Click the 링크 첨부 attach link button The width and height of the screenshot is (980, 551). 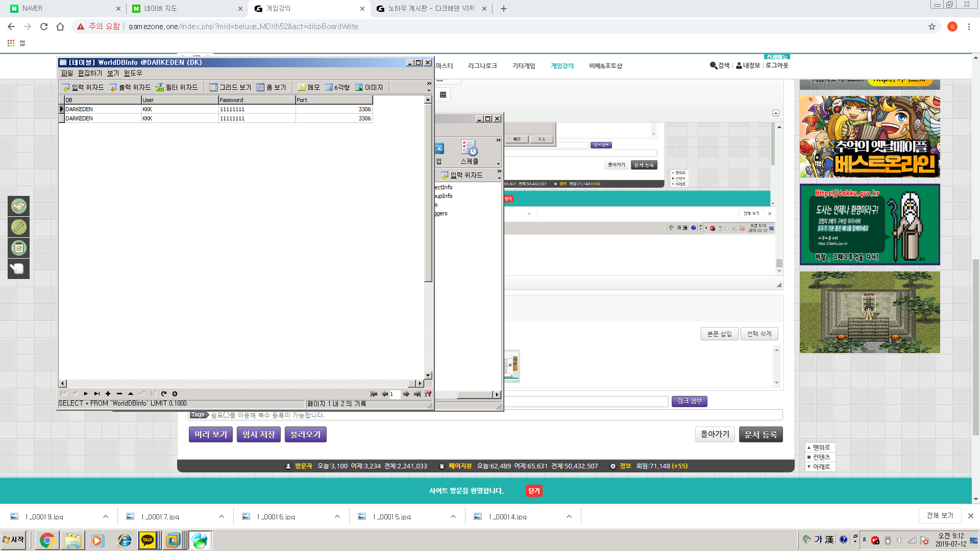point(689,402)
